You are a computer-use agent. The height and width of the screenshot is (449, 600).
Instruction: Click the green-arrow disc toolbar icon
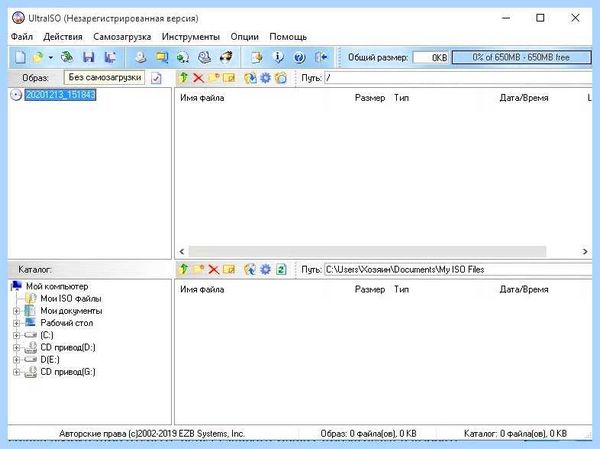coord(183,57)
